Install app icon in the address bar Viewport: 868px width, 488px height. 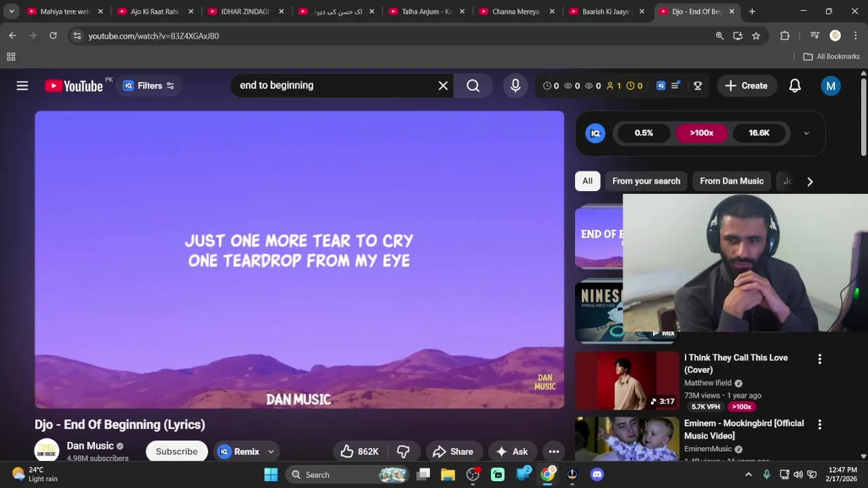738,36
